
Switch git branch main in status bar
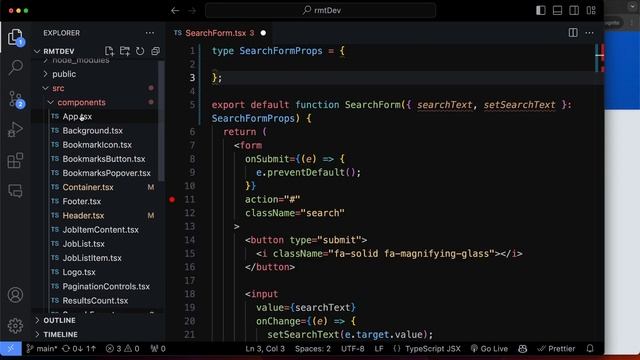(x=42, y=349)
